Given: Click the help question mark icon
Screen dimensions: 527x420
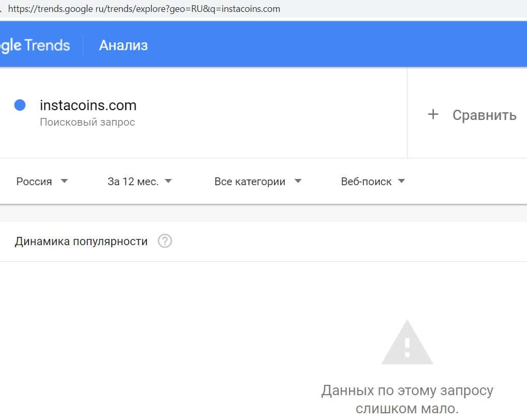Looking at the screenshot, I should (x=165, y=241).
